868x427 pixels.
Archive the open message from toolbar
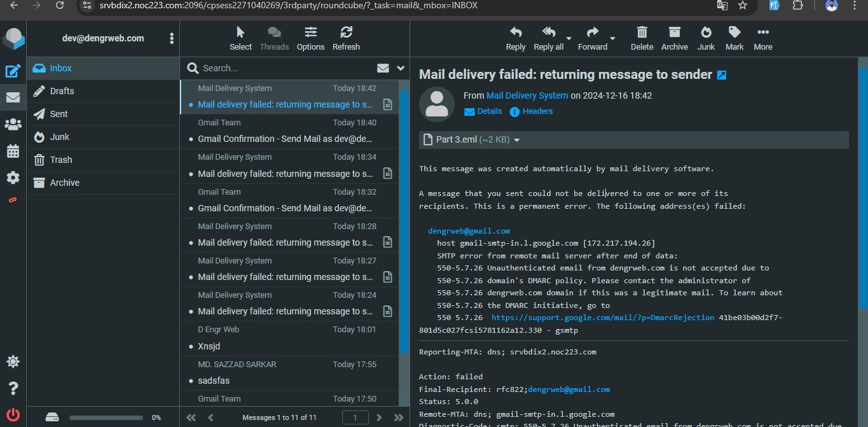click(x=674, y=38)
